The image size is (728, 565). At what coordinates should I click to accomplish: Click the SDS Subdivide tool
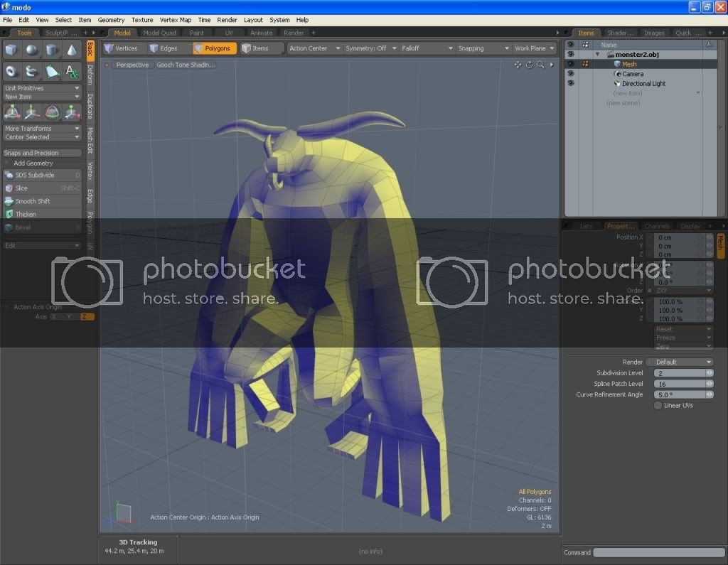point(42,175)
